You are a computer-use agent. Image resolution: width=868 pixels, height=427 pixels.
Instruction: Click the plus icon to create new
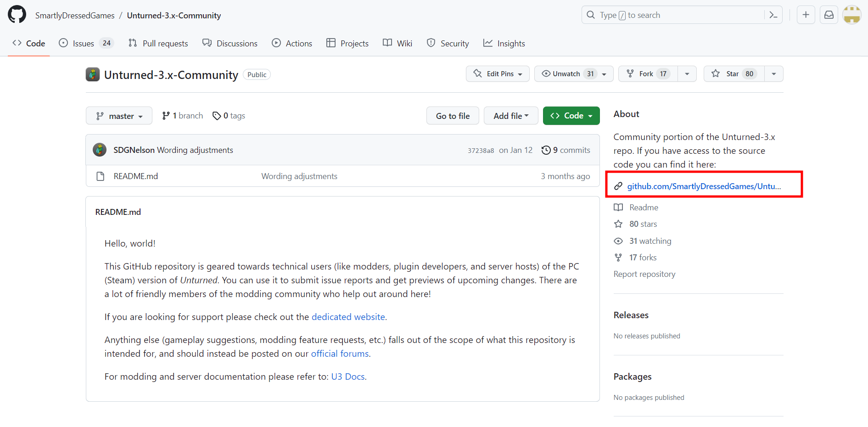point(806,14)
